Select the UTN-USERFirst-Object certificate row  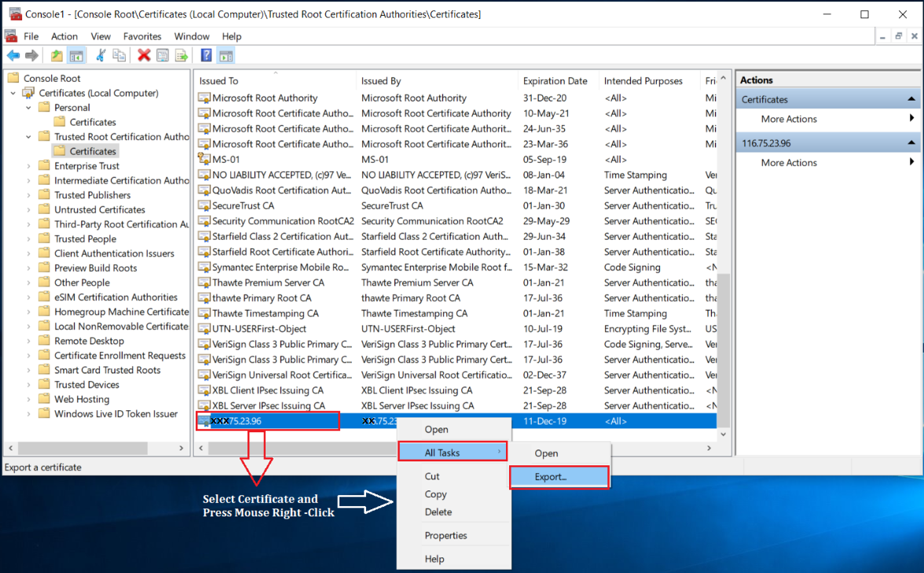coord(456,329)
